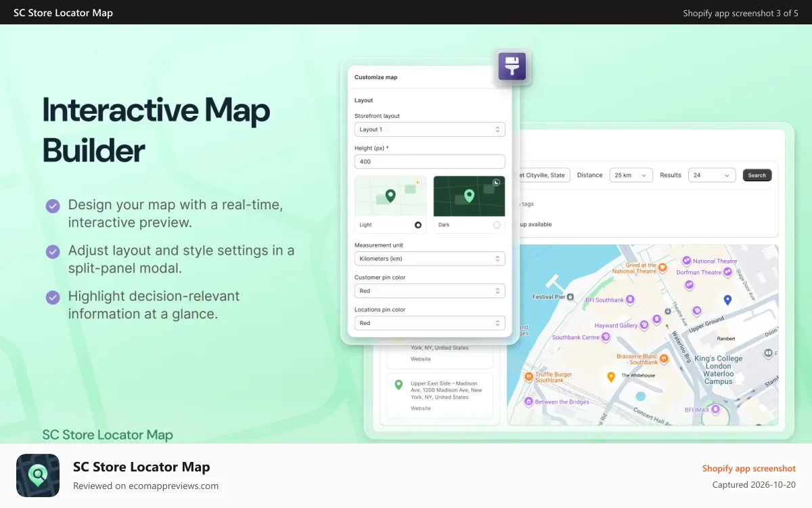Image resolution: width=812 pixels, height=508 pixels.
Task: Click the Brasserie Blanc restaurant marker
Action: [x=664, y=358]
